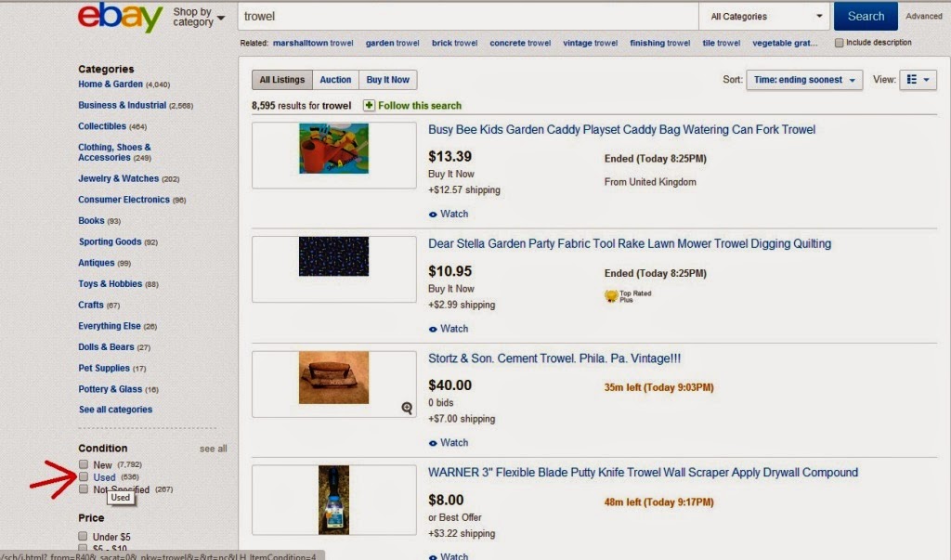Open the All Categories dropdown
Viewport: 951px width, 560px height.
pos(766,17)
